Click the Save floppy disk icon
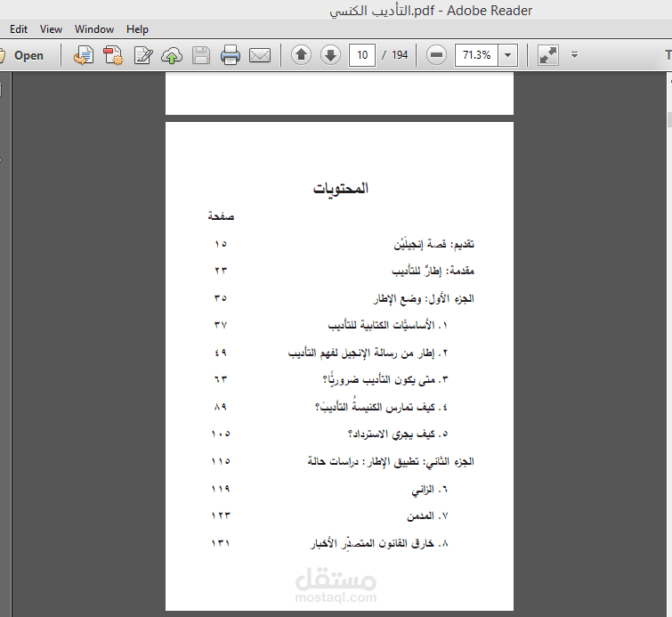 click(201, 55)
